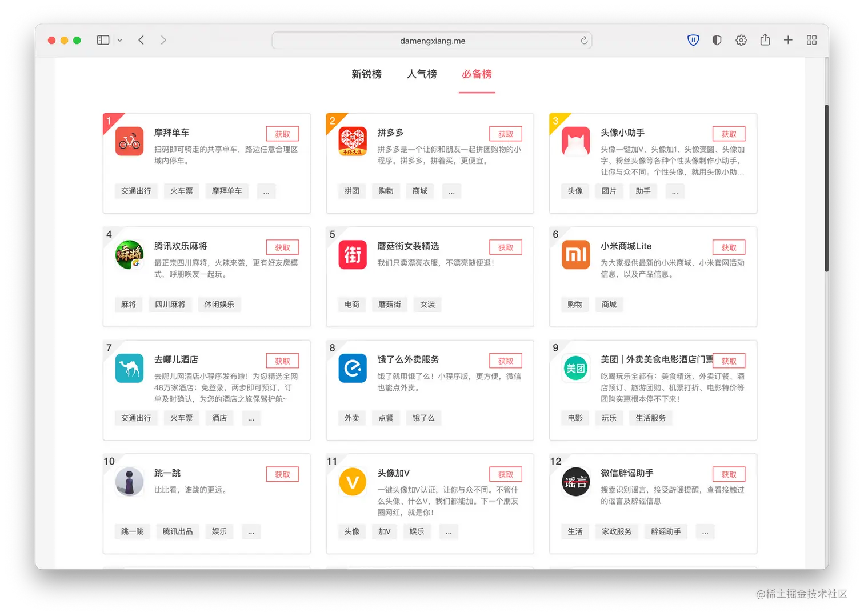Click the 外卖 tag under 饿了么
This screenshot has height=616, width=864.
coord(351,418)
